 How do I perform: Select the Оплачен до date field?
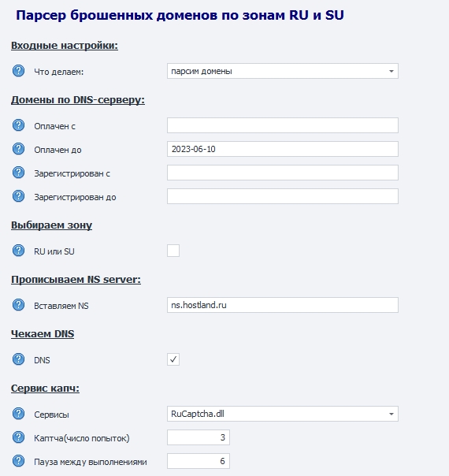pyautogui.click(x=283, y=149)
